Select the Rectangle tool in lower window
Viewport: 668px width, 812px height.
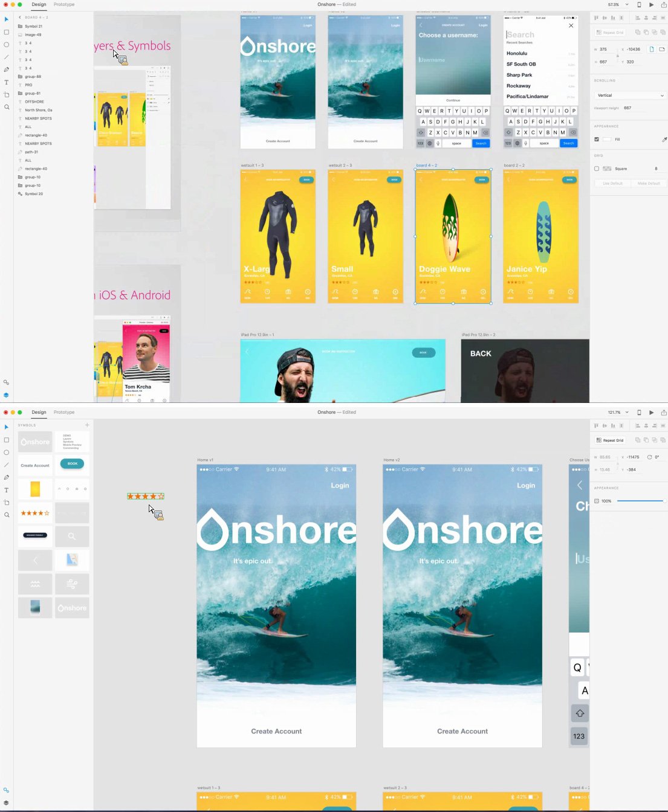coord(7,440)
